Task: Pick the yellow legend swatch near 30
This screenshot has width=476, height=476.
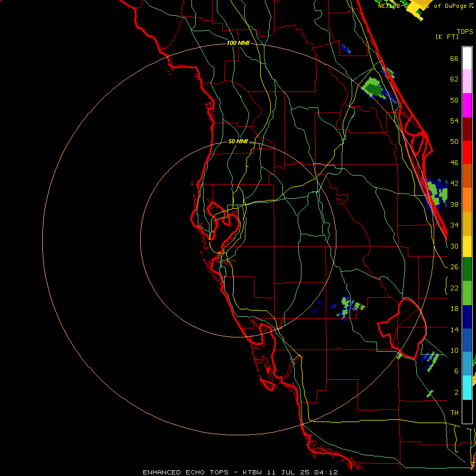Action: 467,246
